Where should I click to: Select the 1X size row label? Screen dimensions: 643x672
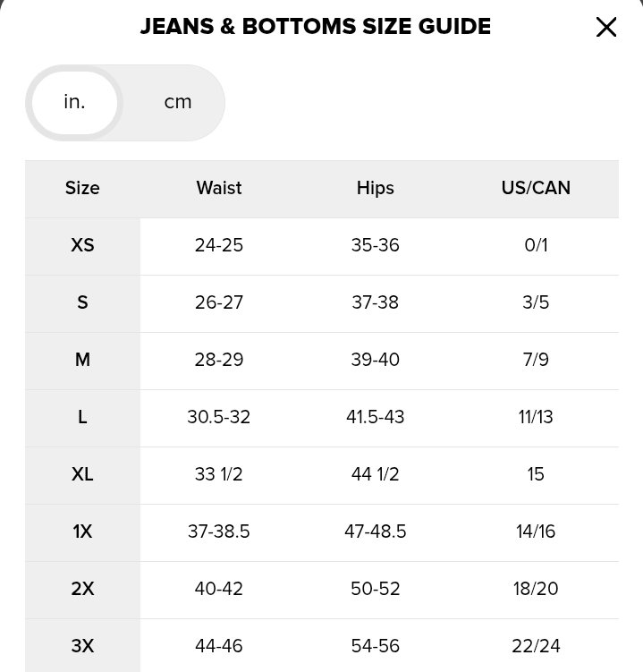[82, 532]
